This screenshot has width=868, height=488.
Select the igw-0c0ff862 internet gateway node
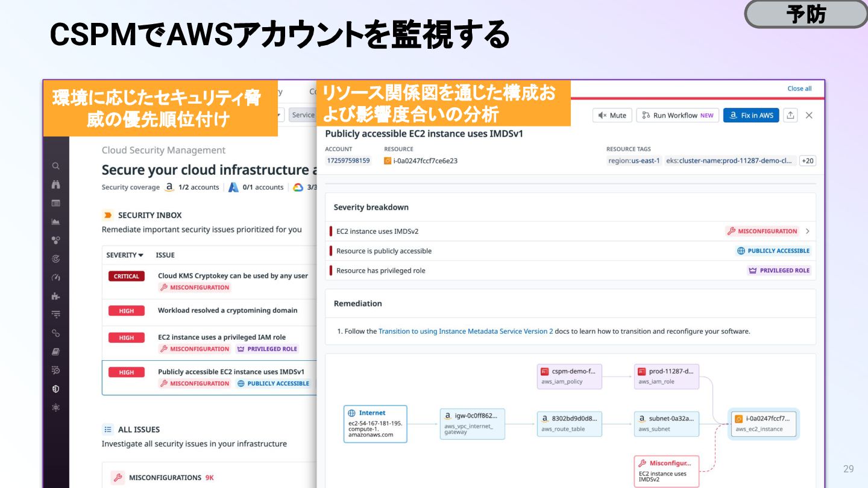point(472,424)
